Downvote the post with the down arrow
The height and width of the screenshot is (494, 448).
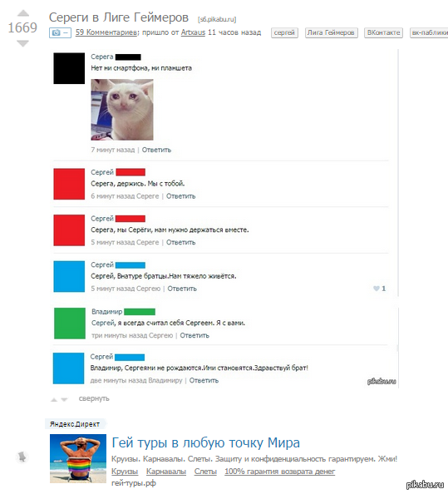(x=22, y=43)
